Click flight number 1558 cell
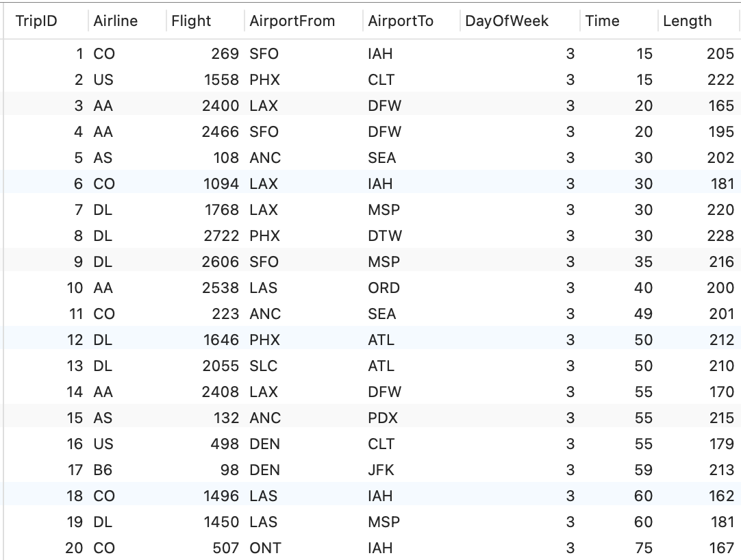 coord(221,80)
